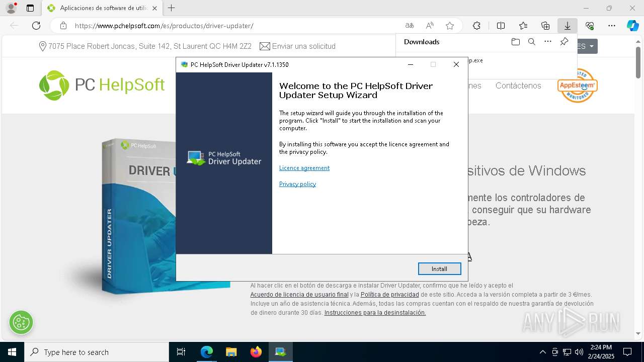
Task: Click Driver Updater installer taskbar icon
Action: coord(280,352)
